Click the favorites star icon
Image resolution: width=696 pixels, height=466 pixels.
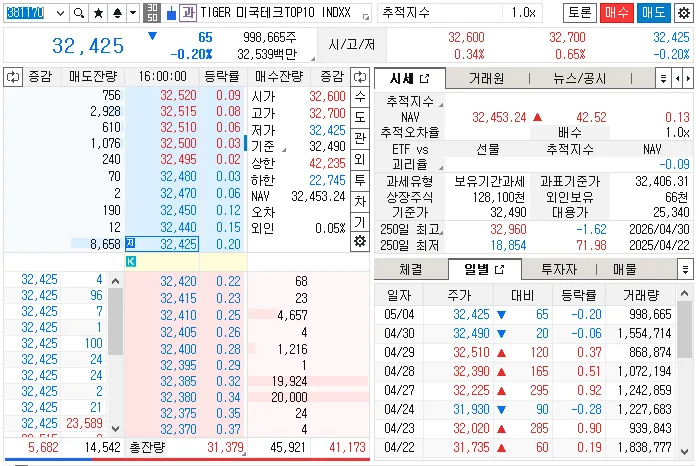tap(98, 13)
